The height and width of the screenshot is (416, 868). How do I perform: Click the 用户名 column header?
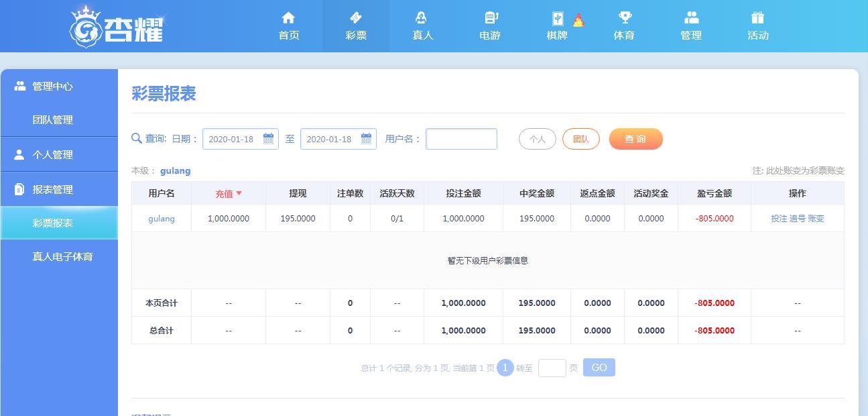(162, 193)
